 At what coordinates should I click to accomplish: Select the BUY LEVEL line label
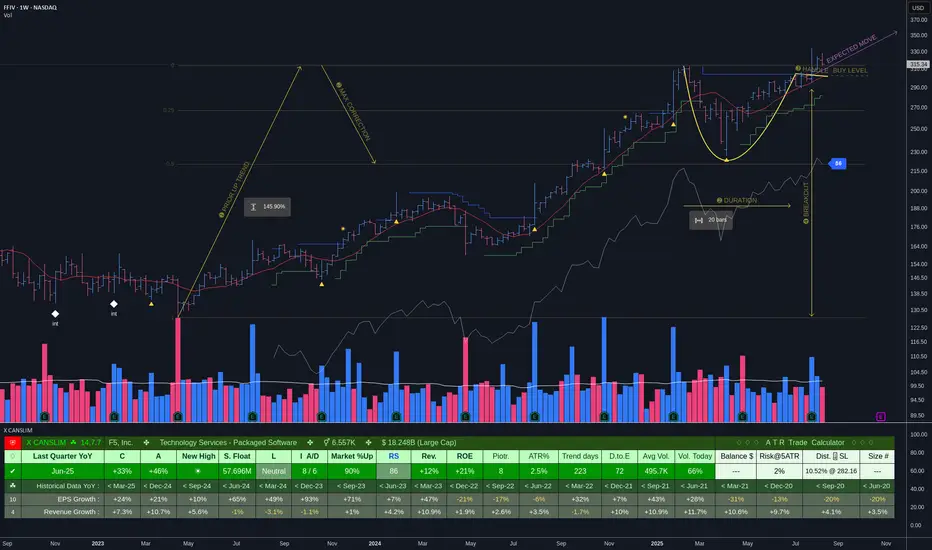point(850,71)
